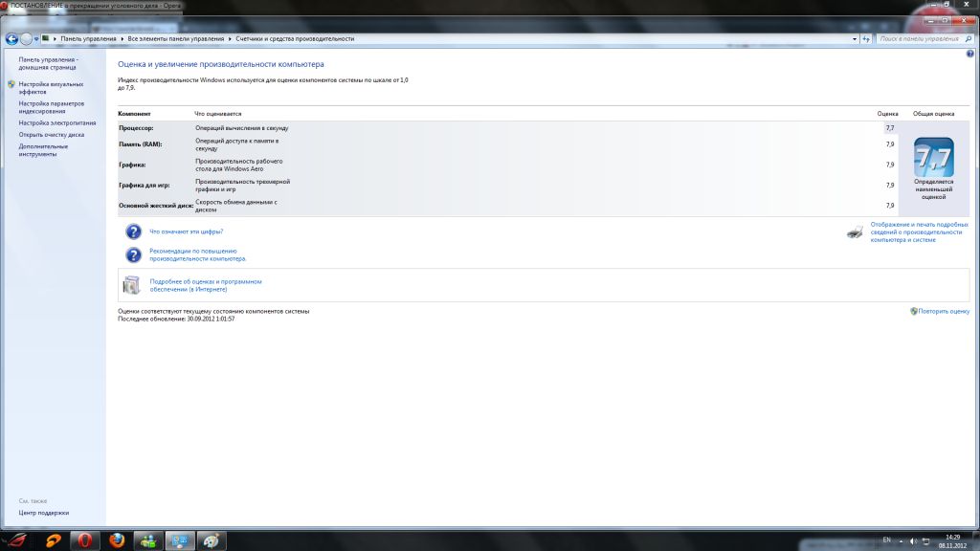Click 'Повторить оценку' to rerun assessment
This screenshot has width=980, height=551.
click(x=944, y=311)
